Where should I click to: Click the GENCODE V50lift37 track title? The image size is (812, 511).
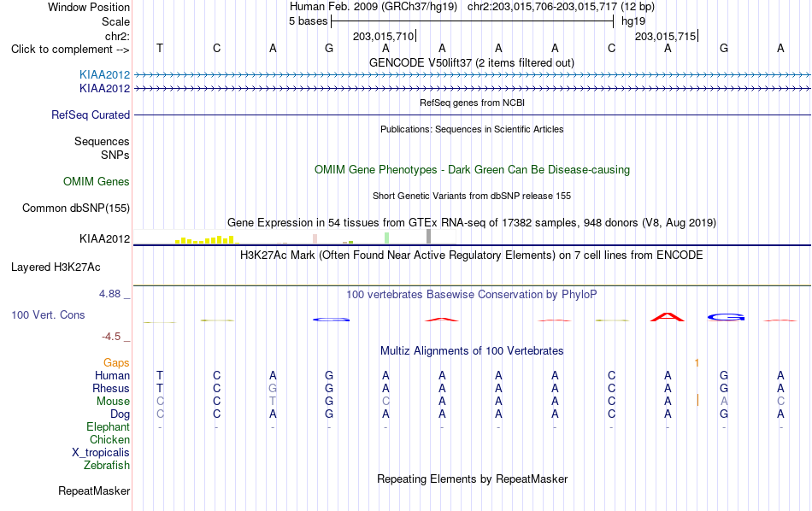point(471,62)
